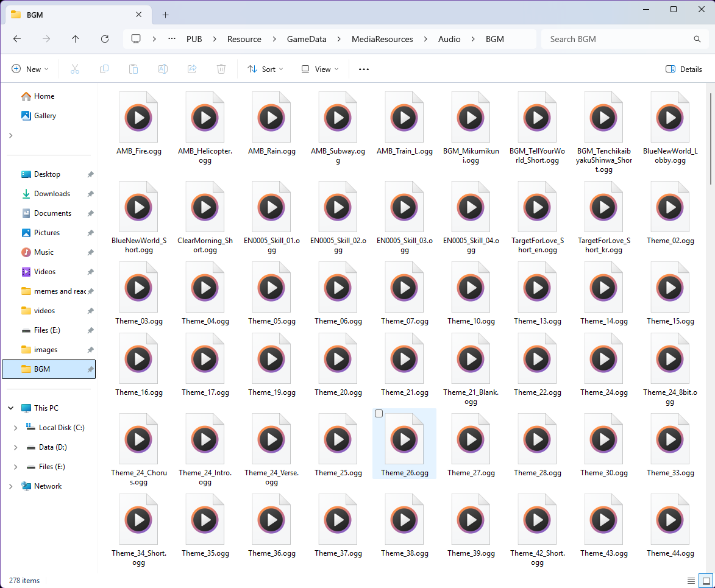Image resolution: width=715 pixels, height=588 pixels.
Task: Expand the Data (D:) node
Action: (x=15, y=447)
